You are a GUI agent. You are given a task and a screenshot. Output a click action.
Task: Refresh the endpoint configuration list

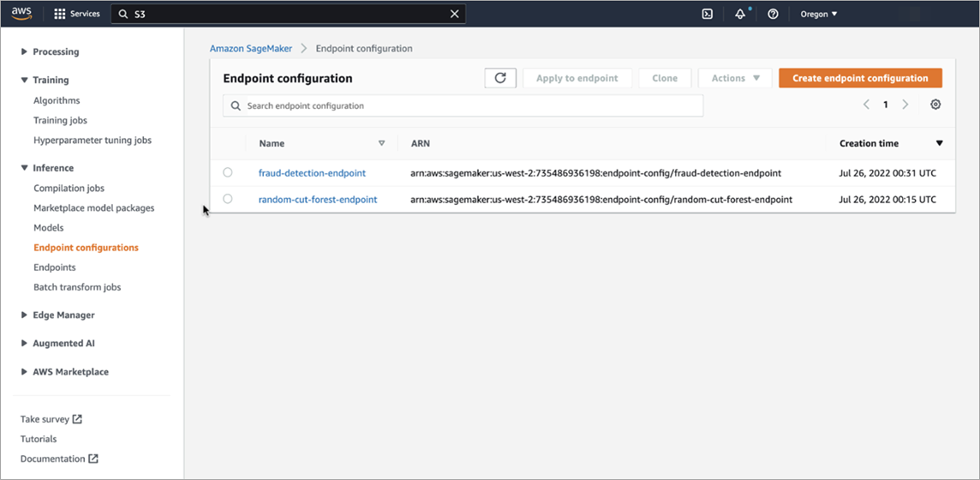coord(500,78)
